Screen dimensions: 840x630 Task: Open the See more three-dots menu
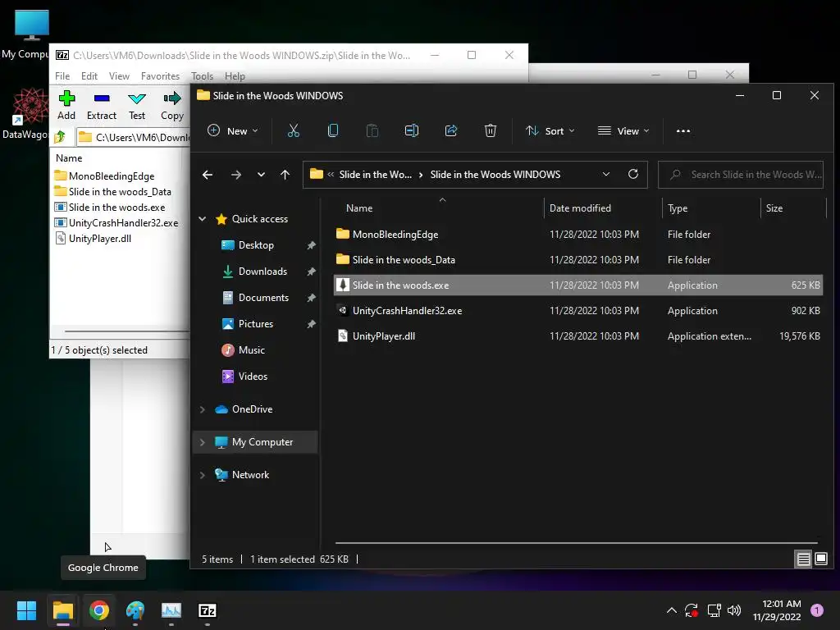point(683,130)
